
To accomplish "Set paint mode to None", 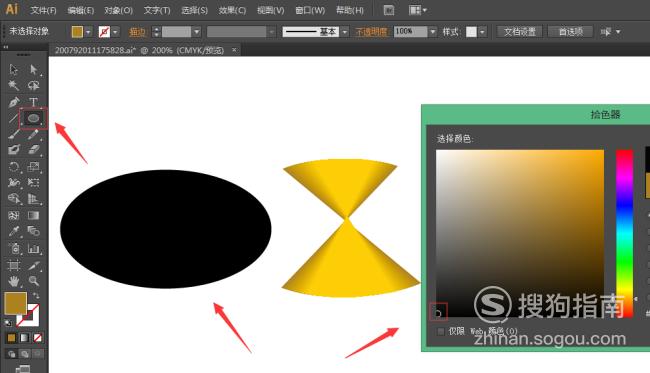I will [37, 338].
